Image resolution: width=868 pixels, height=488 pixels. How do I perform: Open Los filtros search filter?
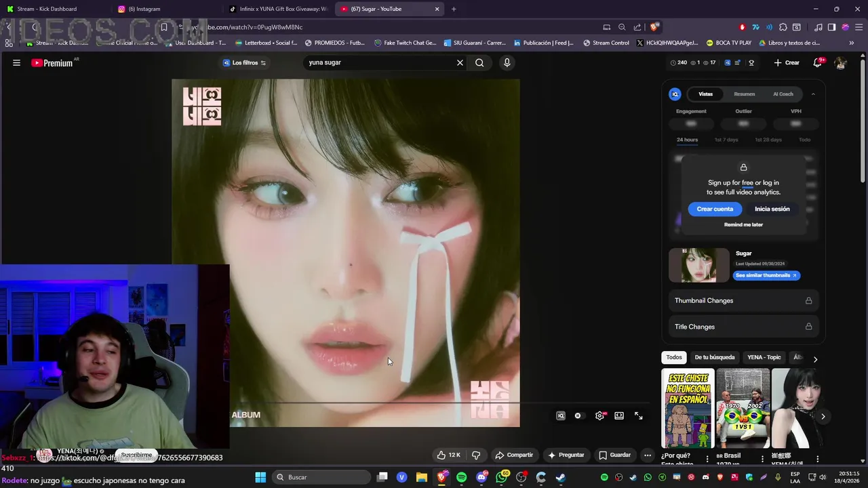pyautogui.click(x=244, y=62)
